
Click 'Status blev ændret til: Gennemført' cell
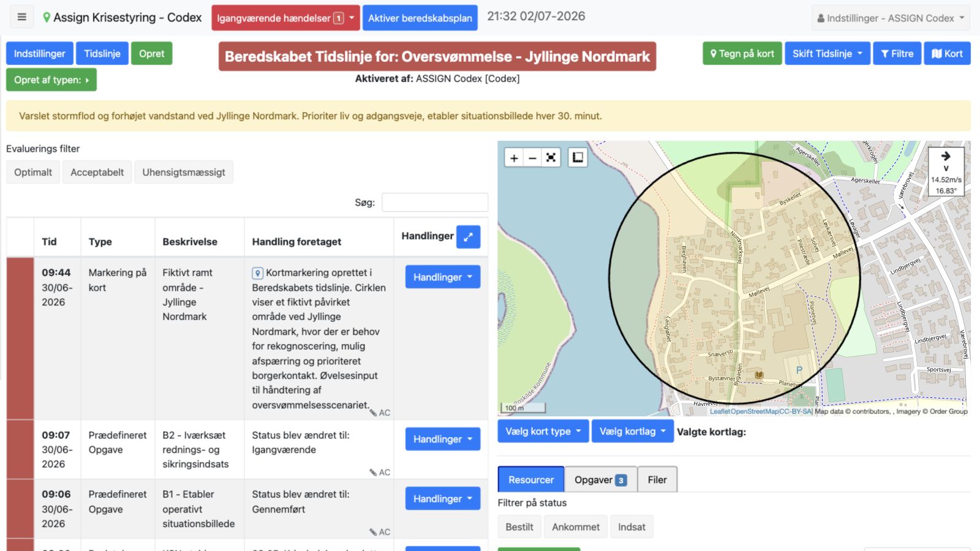(318, 509)
